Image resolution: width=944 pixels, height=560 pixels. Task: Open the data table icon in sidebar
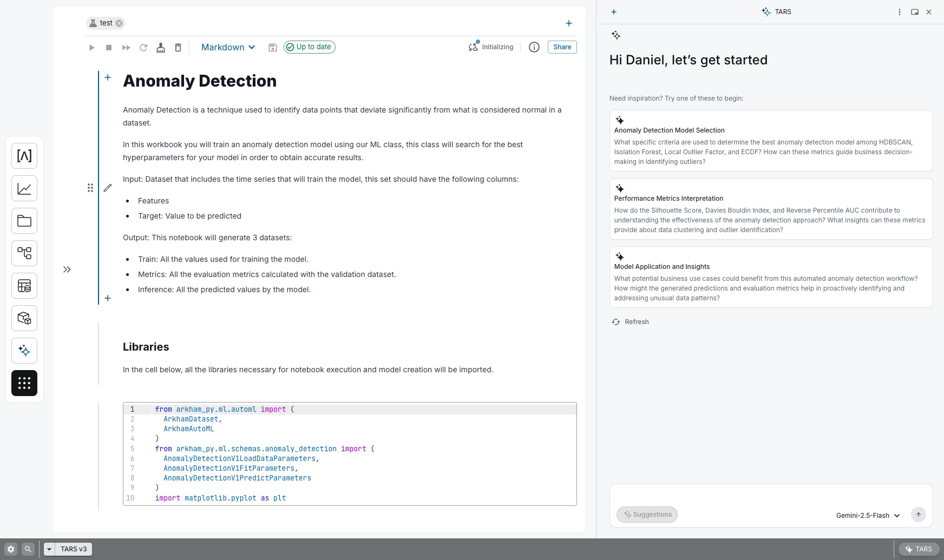point(24,286)
